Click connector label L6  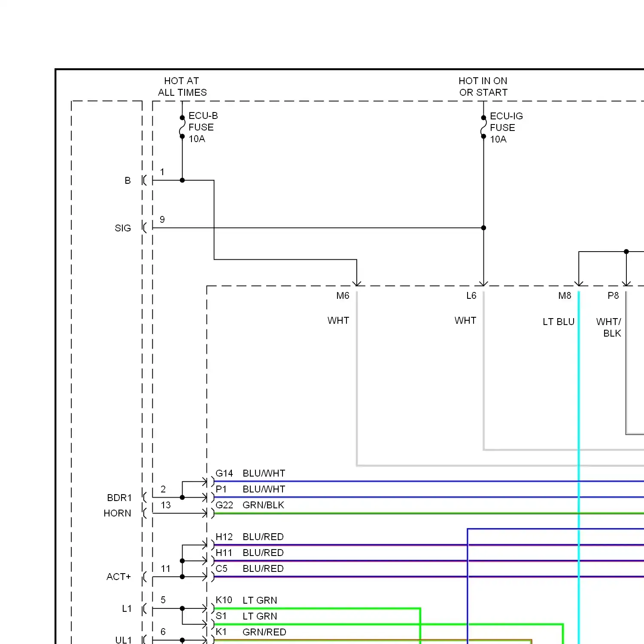(471, 296)
